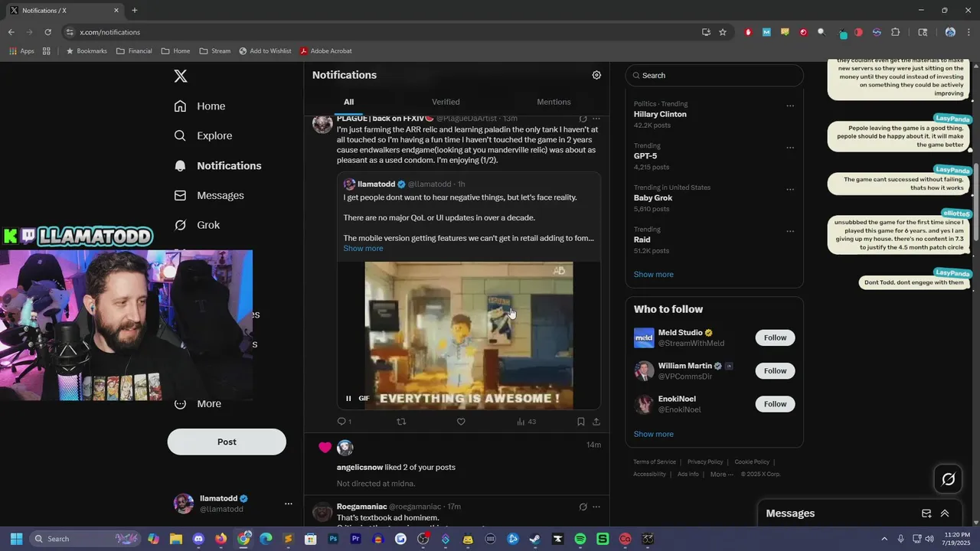Open Notifications in sidebar
The height and width of the screenshot is (551, 980).
(x=218, y=165)
